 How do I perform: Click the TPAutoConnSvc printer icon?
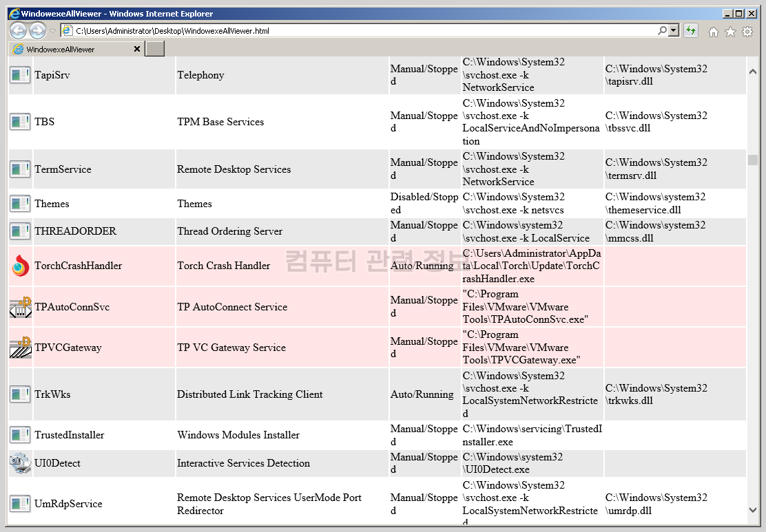20,307
